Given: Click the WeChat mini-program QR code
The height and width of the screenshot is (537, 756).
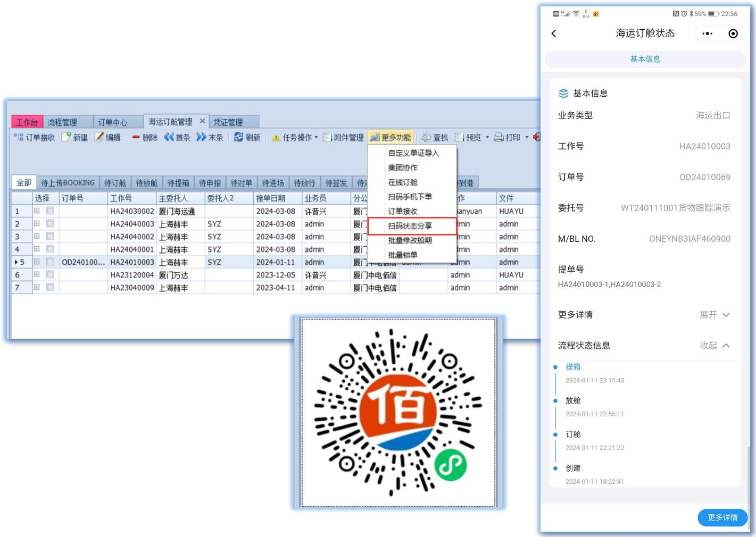Looking at the screenshot, I should (x=398, y=413).
